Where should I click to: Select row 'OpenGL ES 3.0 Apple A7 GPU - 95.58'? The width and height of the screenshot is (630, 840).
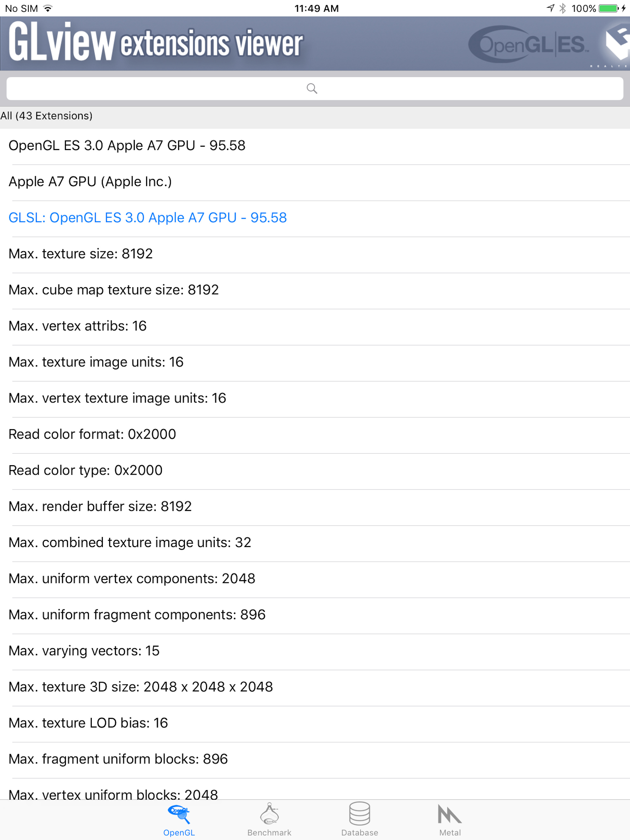(x=315, y=147)
